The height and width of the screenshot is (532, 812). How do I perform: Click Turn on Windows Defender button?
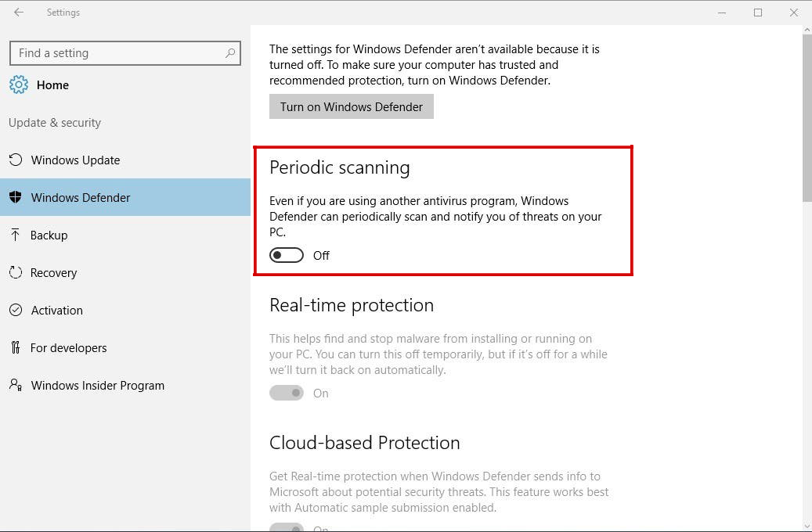tap(351, 106)
